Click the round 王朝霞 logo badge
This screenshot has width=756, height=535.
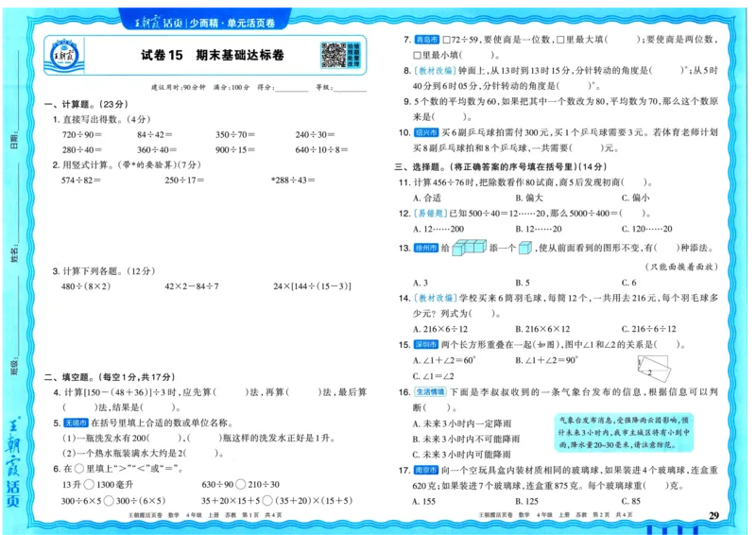coord(64,55)
